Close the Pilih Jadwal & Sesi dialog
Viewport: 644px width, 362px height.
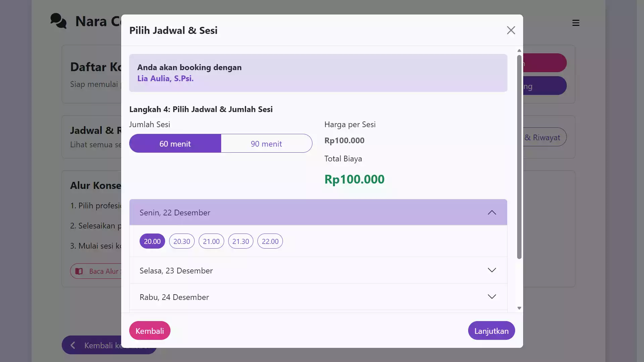coord(511,30)
